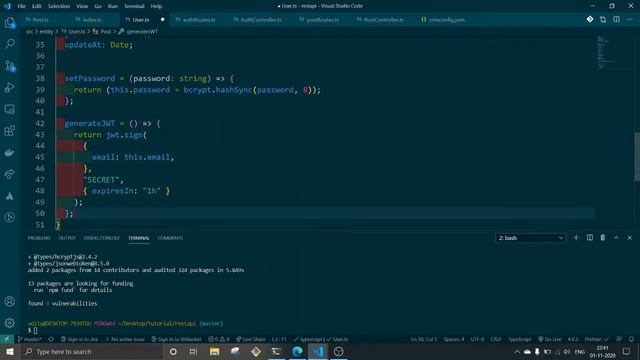This screenshot has height=360, width=640.
Task: Split the editor to the right
Action: click(616, 19)
